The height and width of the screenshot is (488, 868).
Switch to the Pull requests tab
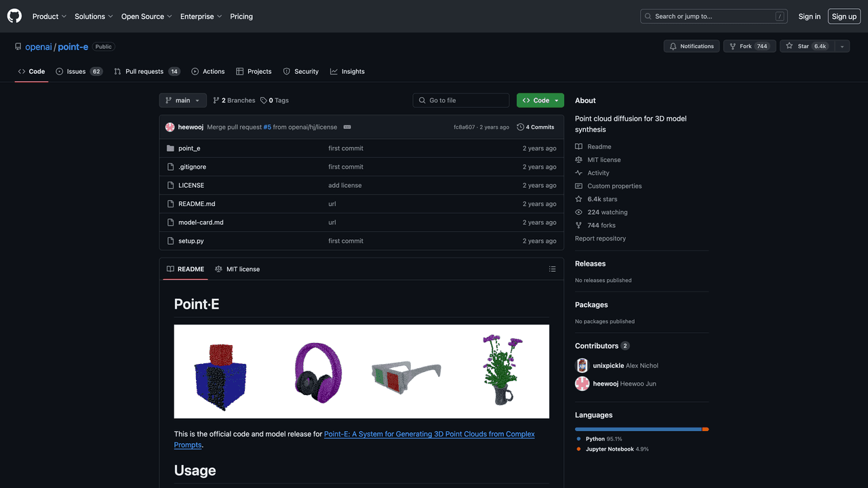147,71
